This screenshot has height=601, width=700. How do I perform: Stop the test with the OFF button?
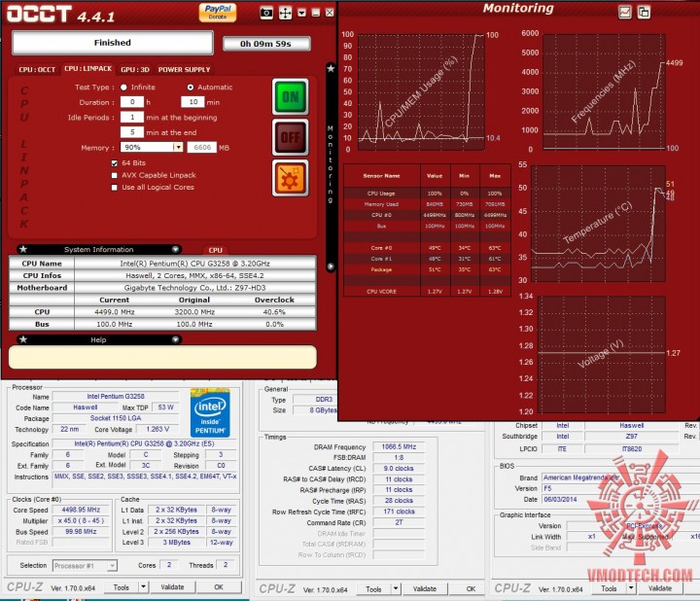[290, 137]
